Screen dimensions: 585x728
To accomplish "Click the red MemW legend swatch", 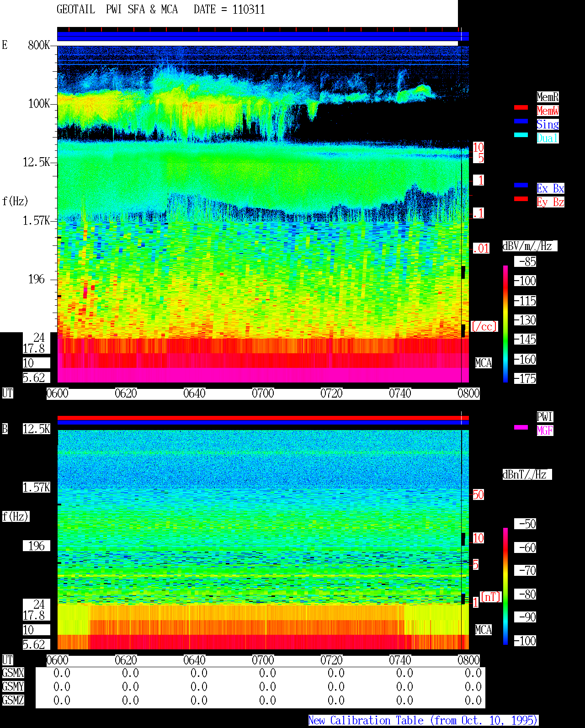I will (x=521, y=107).
